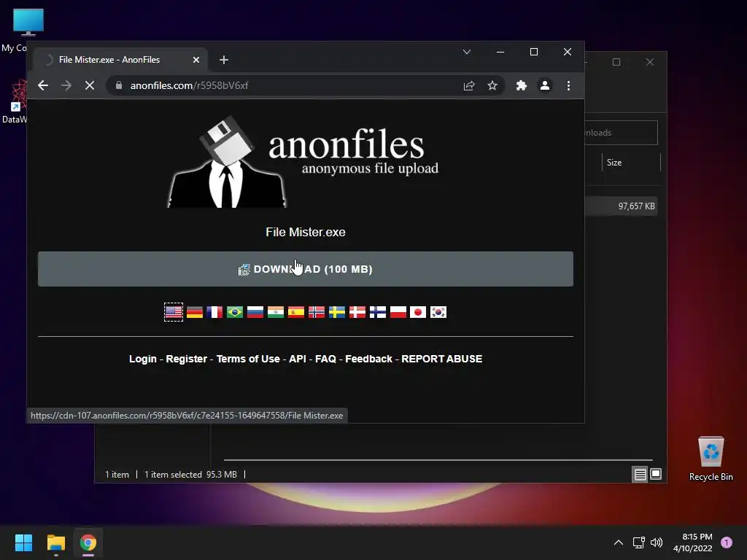Screen dimensions: 747x560
Task: Click the network tray icon
Action: pyautogui.click(x=638, y=542)
